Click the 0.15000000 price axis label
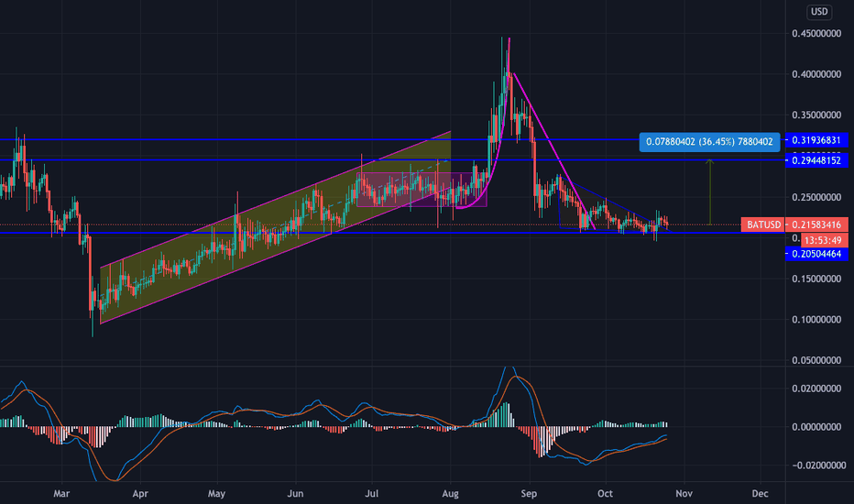 pyautogui.click(x=816, y=279)
